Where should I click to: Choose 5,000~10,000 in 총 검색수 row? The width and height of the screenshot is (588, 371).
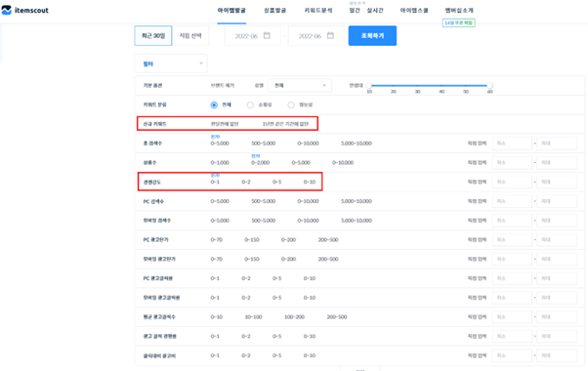point(357,144)
